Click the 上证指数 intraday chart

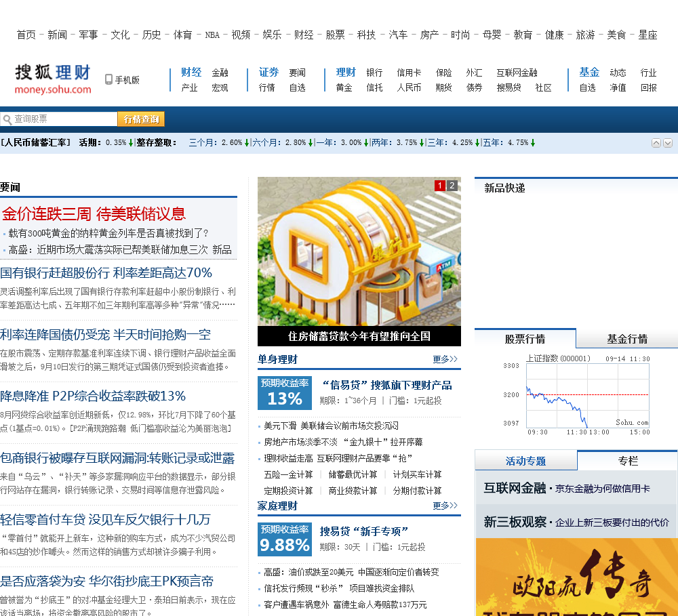point(576,394)
